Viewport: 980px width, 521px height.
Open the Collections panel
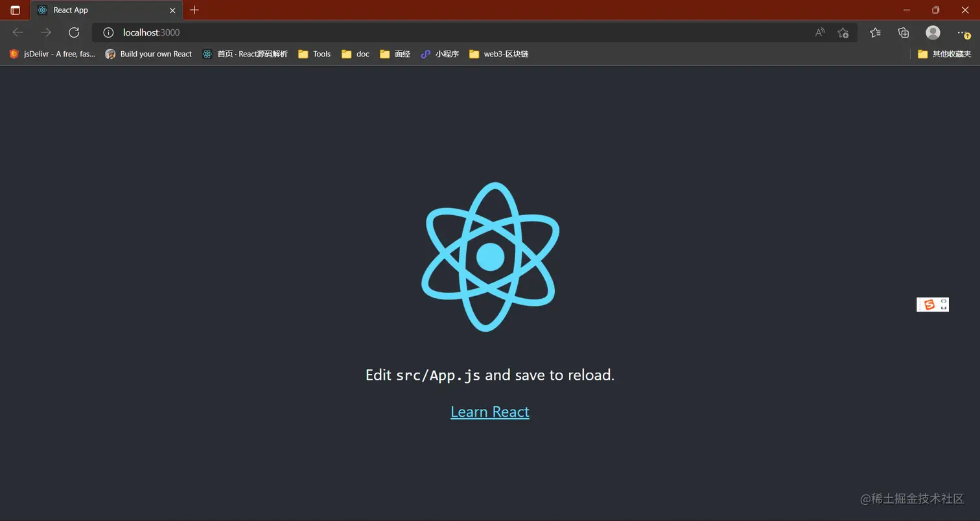point(904,32)
